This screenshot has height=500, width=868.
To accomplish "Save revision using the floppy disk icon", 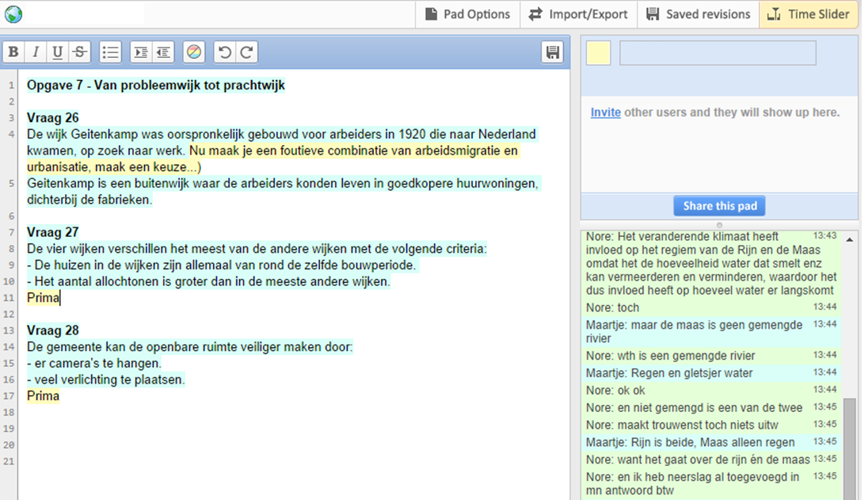I will [552, 52].
